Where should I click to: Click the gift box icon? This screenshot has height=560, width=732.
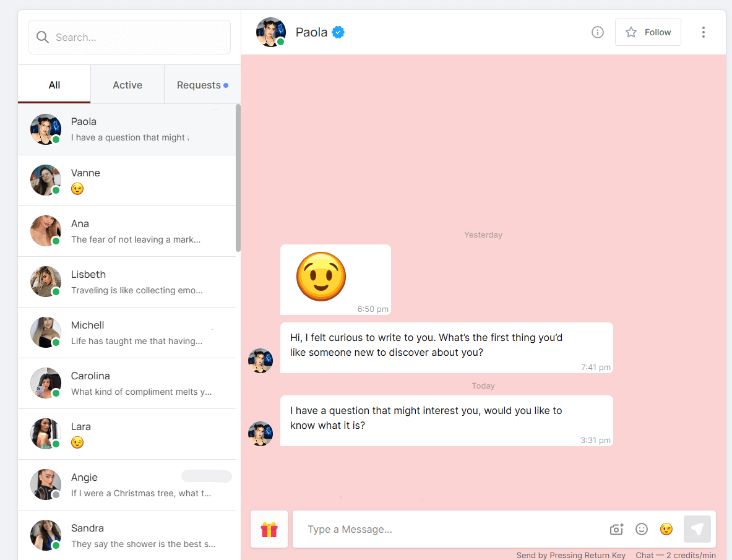[269, 529]
